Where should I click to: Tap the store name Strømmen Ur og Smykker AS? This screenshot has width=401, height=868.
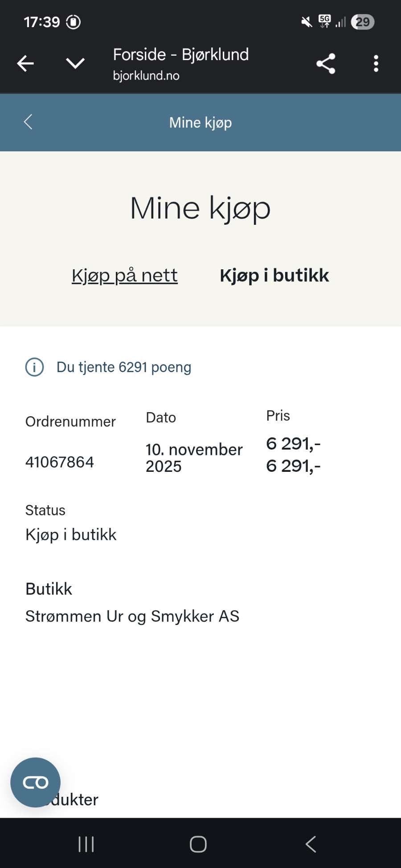pos(132,616)
